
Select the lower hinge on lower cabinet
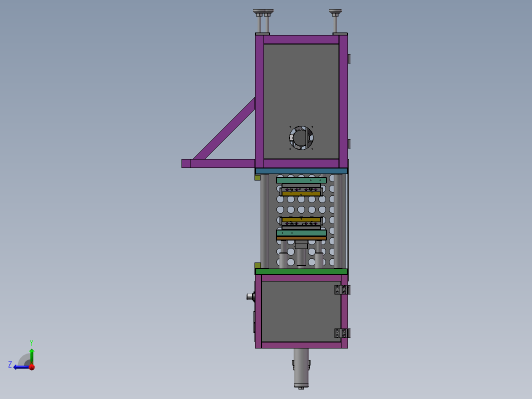pos(342,333)
